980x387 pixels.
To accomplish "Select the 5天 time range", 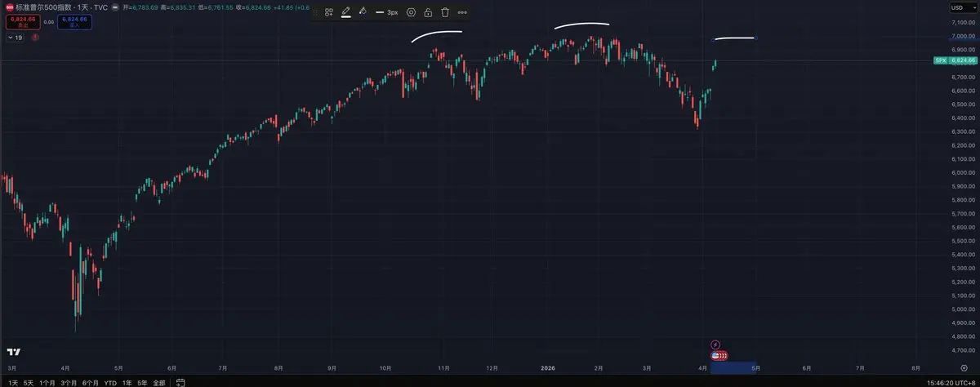I will pyautogui.click(x=29, y=382).
